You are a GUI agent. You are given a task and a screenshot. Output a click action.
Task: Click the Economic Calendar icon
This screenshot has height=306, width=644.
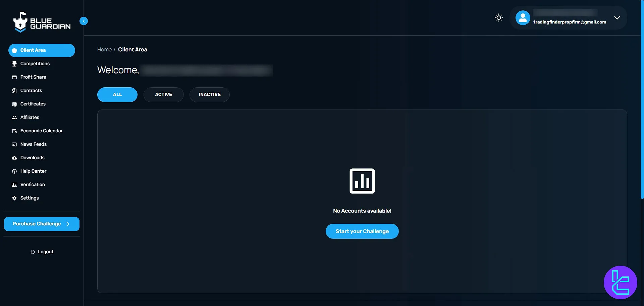tap(14, 131)
